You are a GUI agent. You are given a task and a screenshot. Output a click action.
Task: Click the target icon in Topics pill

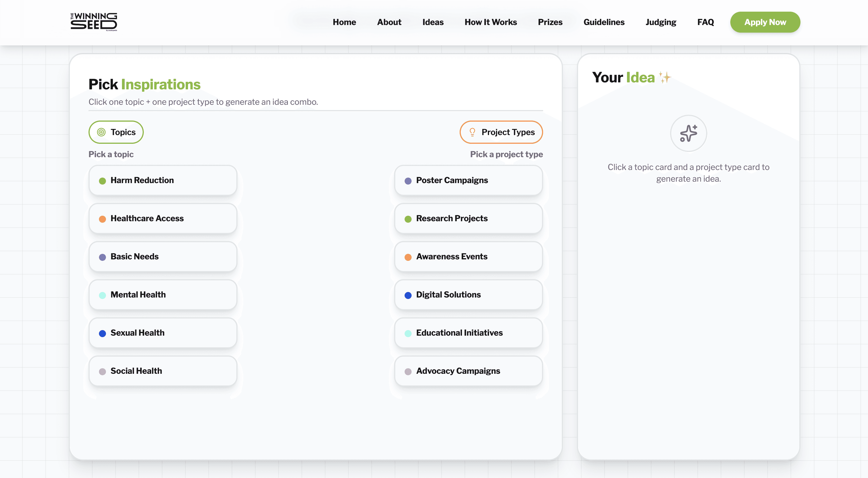pyautogui.click(x=101, y=132)
